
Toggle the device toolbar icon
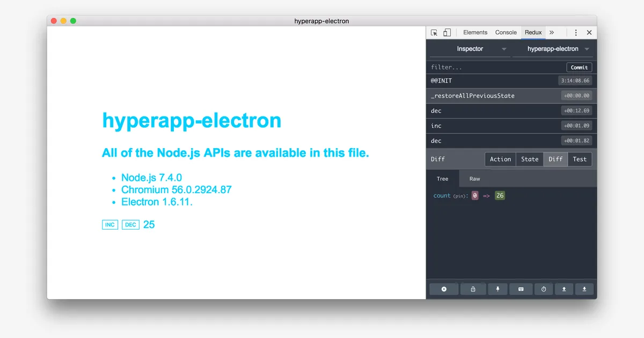[447, 33]
